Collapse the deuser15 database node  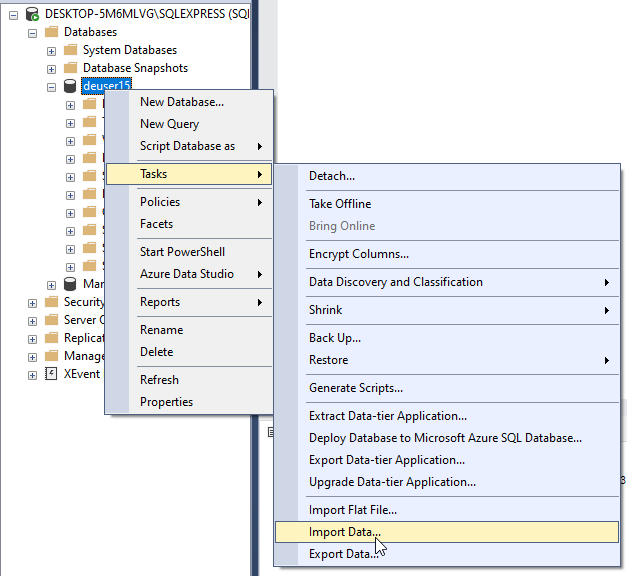tap(52, 87)
